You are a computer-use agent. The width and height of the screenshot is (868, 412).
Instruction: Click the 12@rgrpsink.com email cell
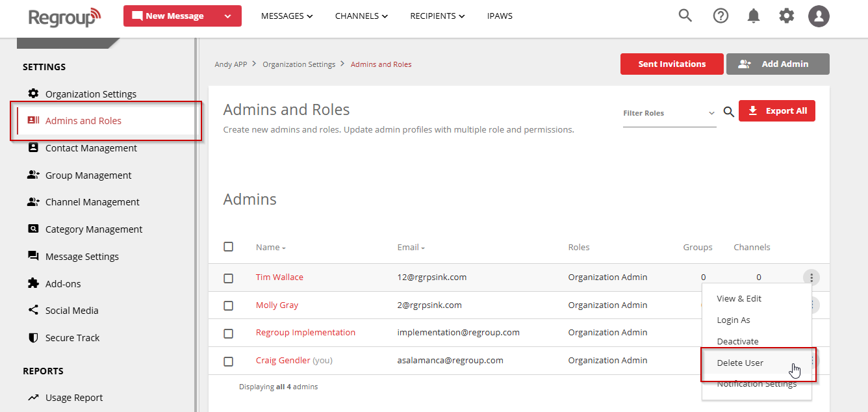pos(432,277)
